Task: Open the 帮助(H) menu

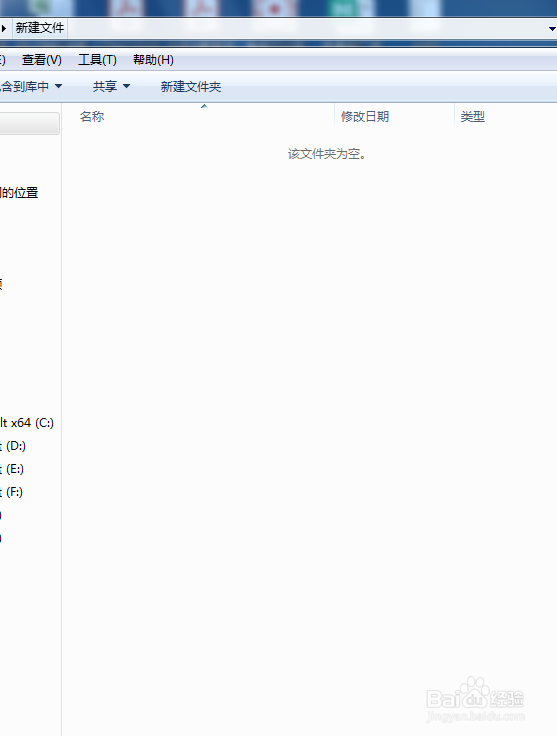Action: [x=153, y=60]
